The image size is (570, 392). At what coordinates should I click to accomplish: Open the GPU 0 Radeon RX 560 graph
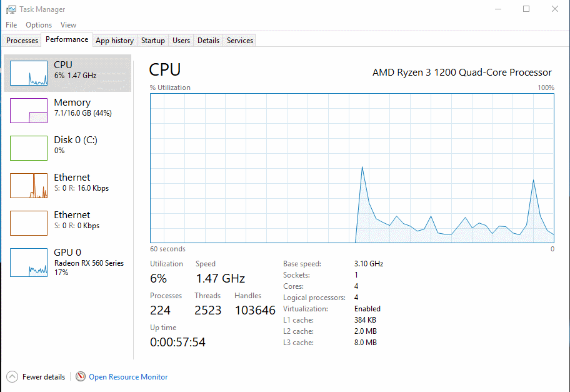pyautogui.click(x=29, y=262)
